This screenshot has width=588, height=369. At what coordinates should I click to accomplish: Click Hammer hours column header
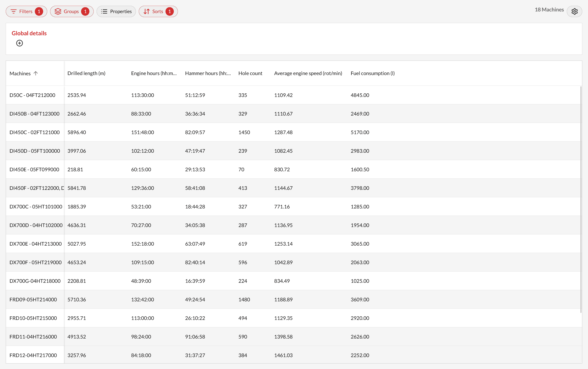pyautogui.click(x=208, y=73)
